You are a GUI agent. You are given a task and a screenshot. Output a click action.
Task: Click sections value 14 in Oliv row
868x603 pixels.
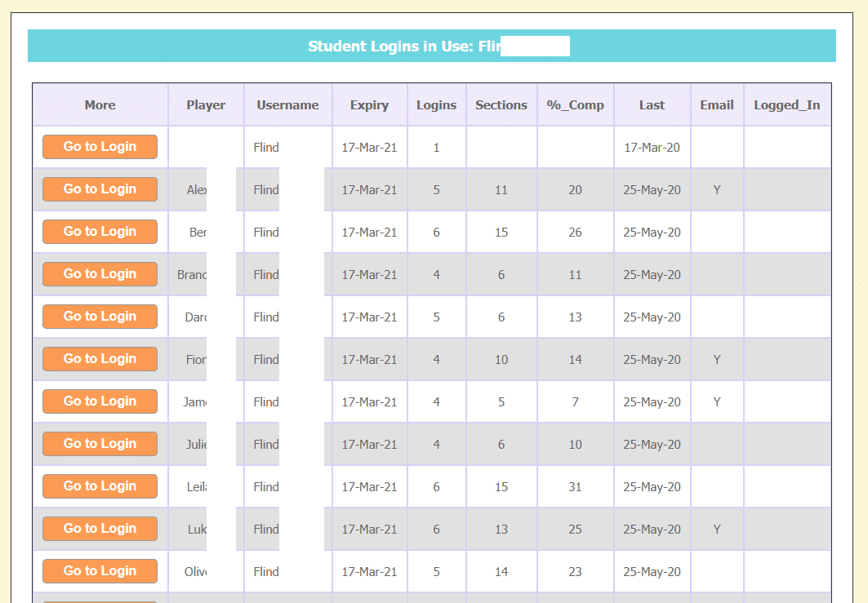[x=501, y=571]
